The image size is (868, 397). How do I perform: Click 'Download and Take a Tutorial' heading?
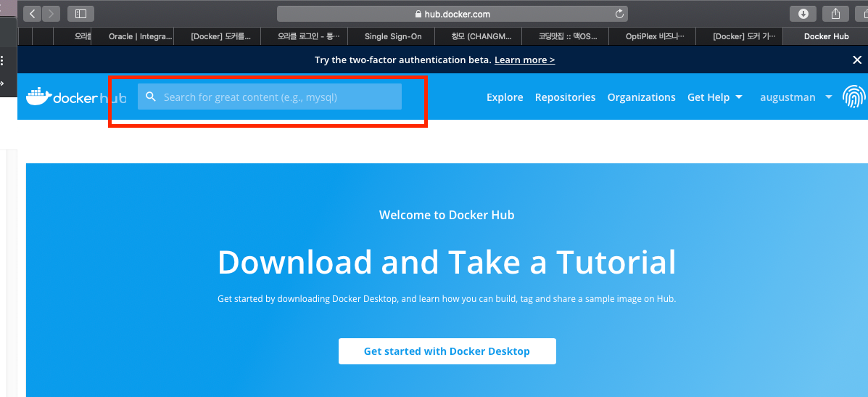[x=447, y=263]
